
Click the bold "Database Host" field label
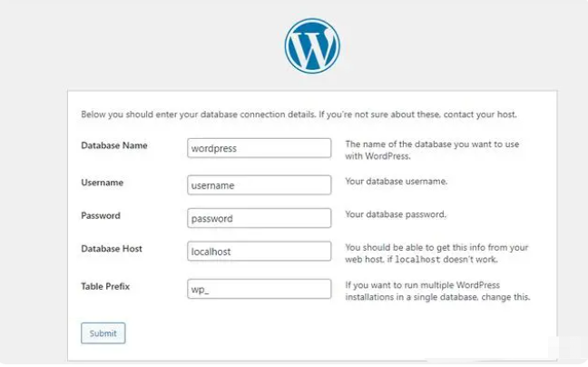pyautogui.click(x=112, y=248)
